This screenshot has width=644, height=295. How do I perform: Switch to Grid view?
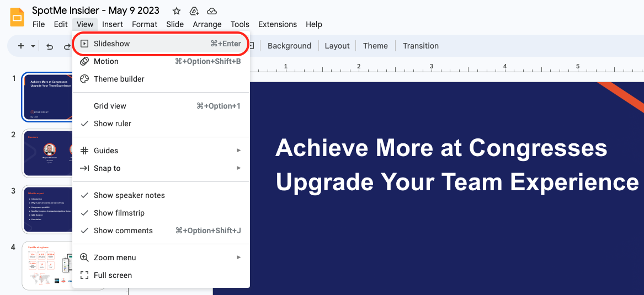point(161,106)
